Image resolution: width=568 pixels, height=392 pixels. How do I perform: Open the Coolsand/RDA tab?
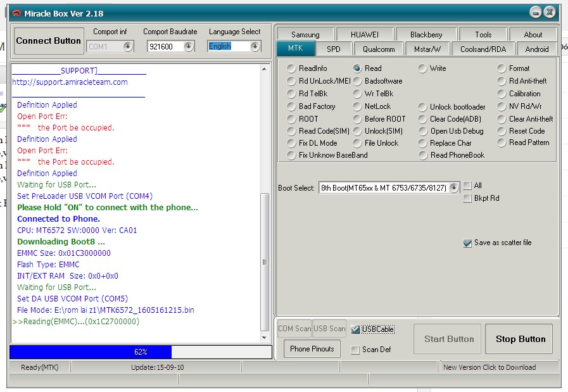point(483,49)
